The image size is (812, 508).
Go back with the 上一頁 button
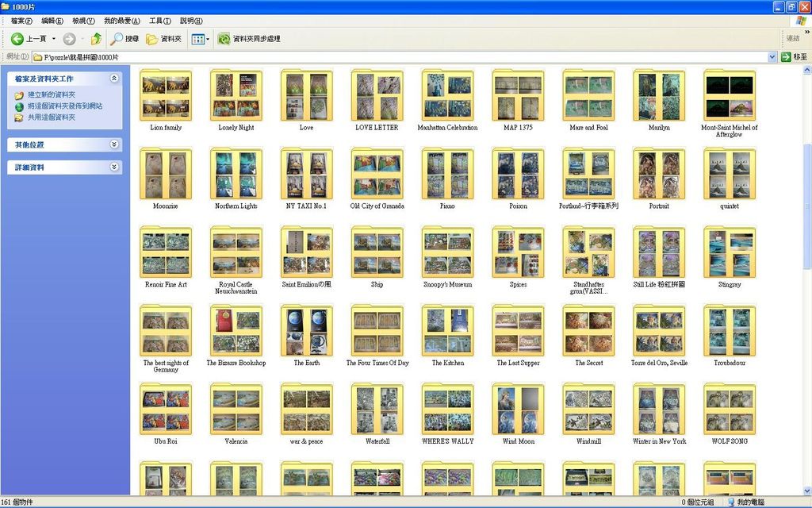[x=29, y=39]
